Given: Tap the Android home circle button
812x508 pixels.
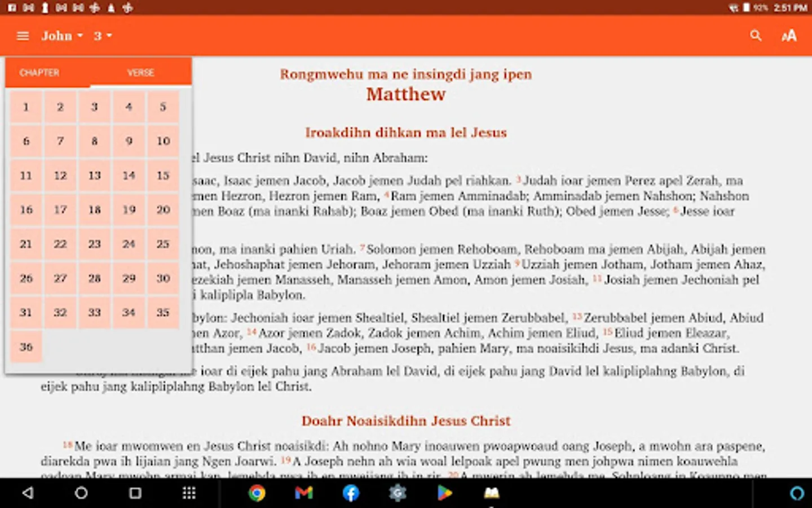Looking at the screenshot, I should (81, 493).
